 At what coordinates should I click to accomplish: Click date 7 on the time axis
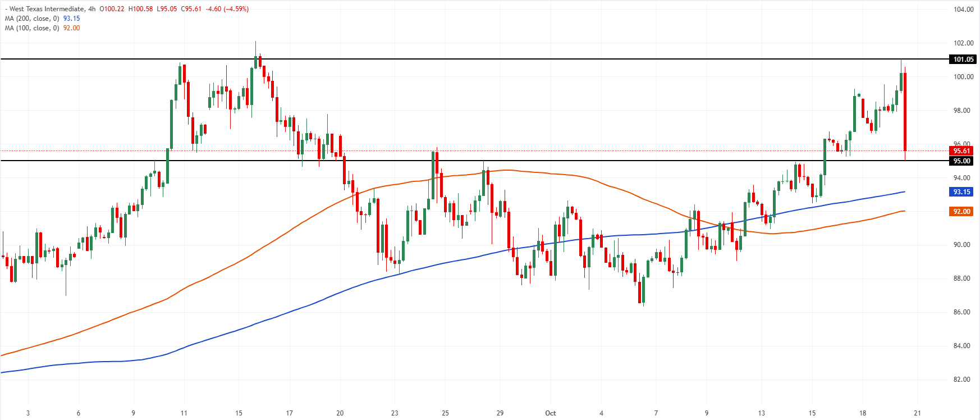tap(656, 413)
